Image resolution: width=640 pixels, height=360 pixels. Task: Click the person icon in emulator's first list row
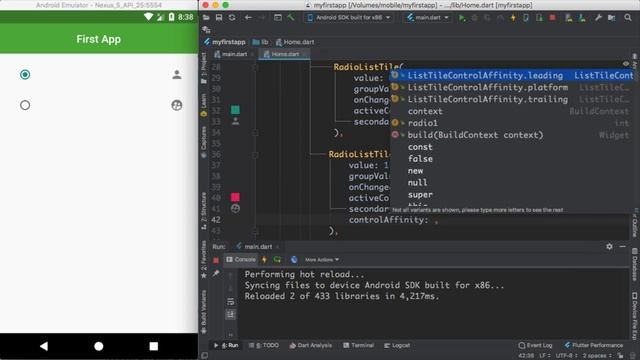click(x=177, y=74)
